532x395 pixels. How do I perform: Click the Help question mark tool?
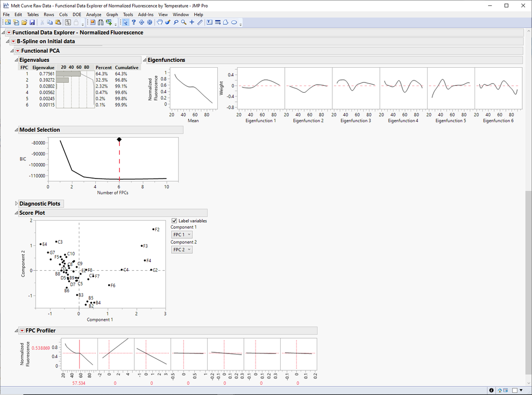point(134,22)
